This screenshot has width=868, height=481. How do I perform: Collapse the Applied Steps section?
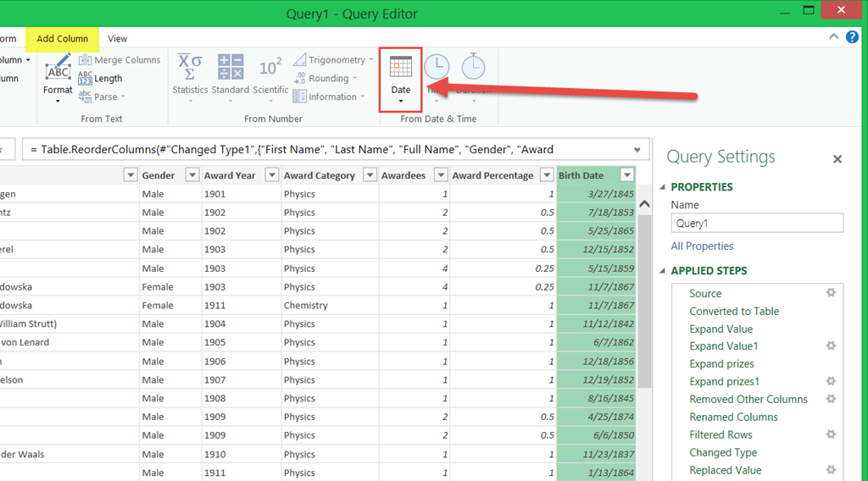pyautogui.click(x=663, y=271)
